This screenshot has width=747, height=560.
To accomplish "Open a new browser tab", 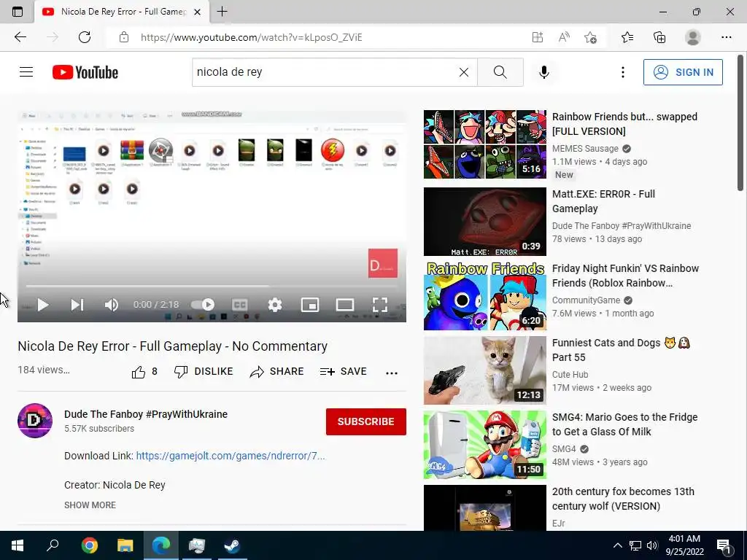I will [222, 12].
